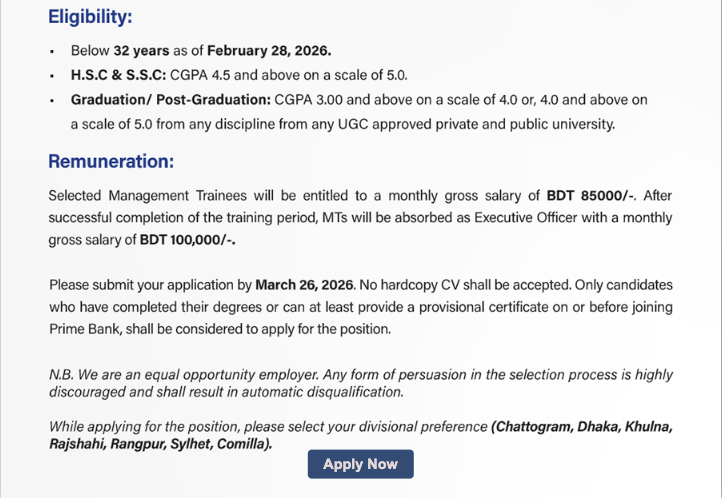Screen dimensions: 722x498
Task: Click the "February 28, 2026" date
Action: click(268, 50)
